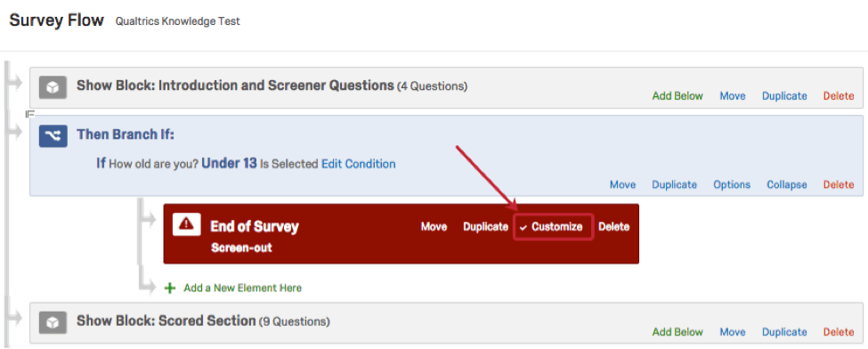Viewport: 868px width, 349px height.
Task: Click the branch icon beside Then Branch If
Action: coord(53,136)
